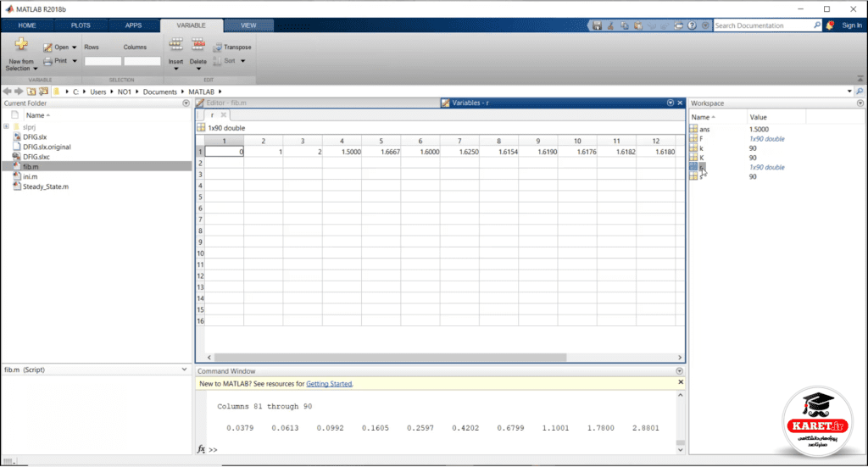Click the magnifier icon in Search Documentation
868x467 pixels.
816,25
